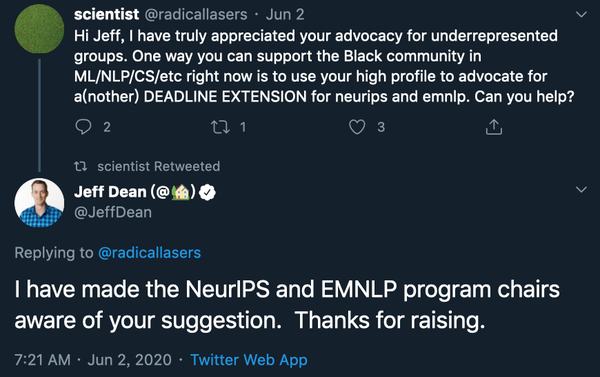Click the Twitter Web App link

point(249,360)
